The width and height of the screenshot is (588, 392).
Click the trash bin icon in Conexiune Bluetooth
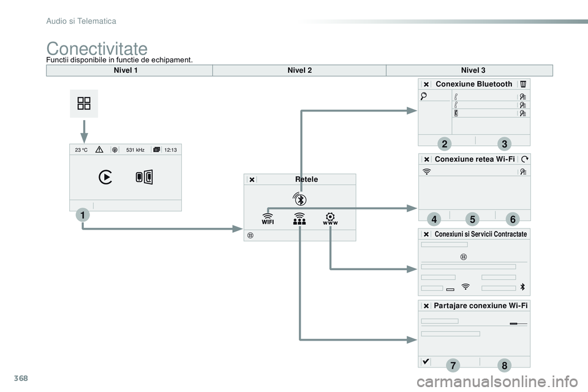tap(523, 84)
